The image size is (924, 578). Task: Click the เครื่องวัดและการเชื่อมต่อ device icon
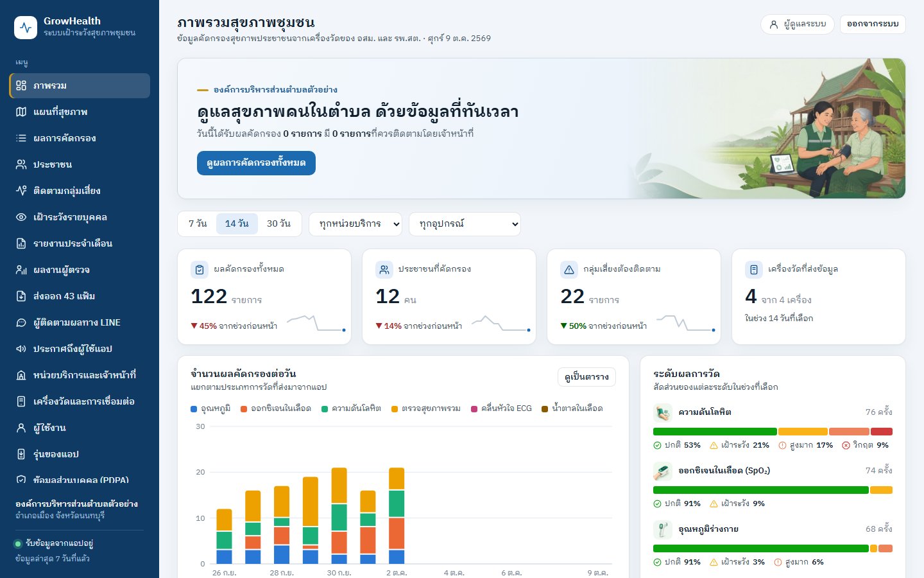pos(21,401)
